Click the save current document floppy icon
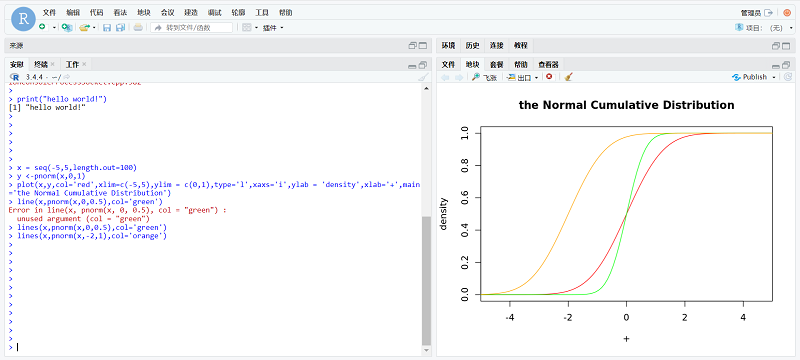The image size is (800, 360). tap(107, 28)
